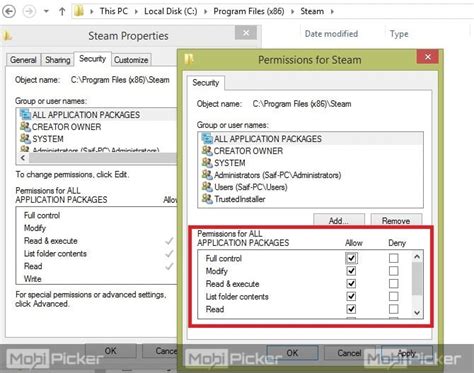Image resolution: width=474 pixels, height=373 pixels.
Task: Click Cancel in Permissions for Steam dialog
Action: click(x=350, y=353)
